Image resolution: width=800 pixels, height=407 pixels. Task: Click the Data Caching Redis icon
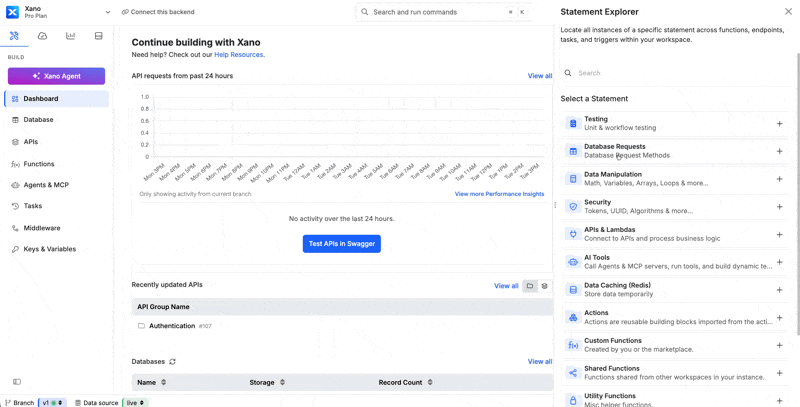pos(573,290)
